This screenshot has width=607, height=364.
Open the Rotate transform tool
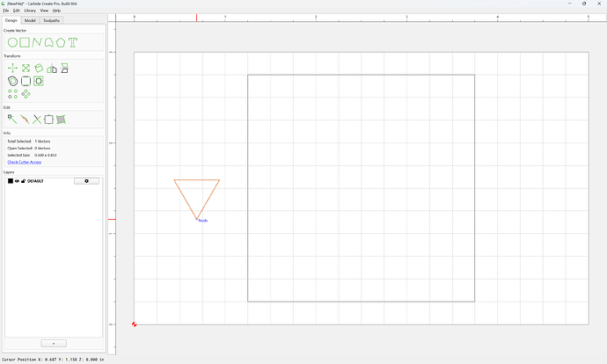pos(39,69)
